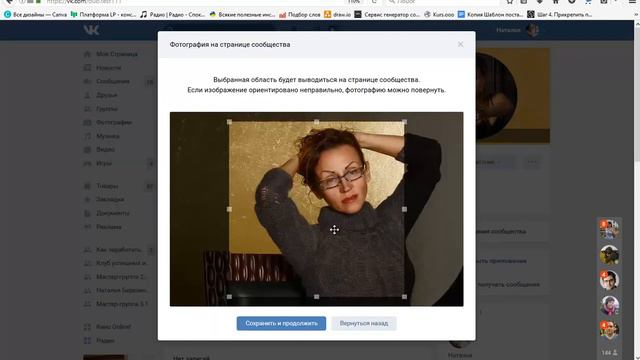The width and height of the screenshot is (640, 360).
Task: Open Сервис генератор со... bookmark
Action: [387, 14]
